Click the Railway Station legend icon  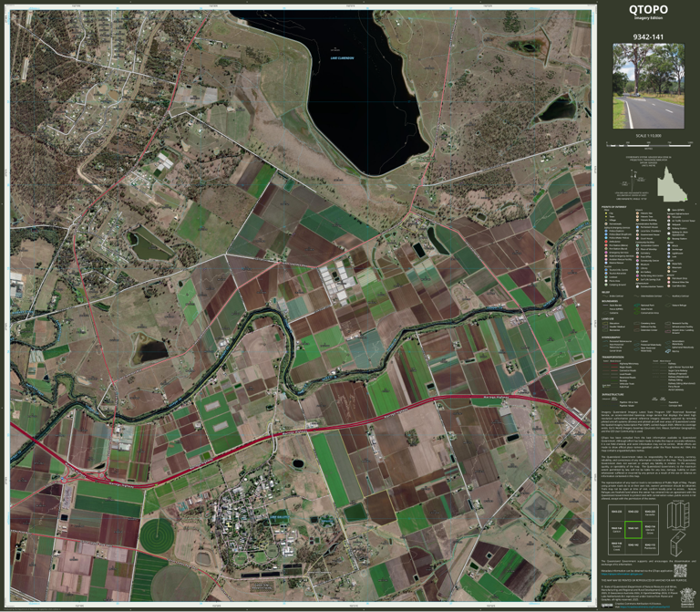pos(669,228)
